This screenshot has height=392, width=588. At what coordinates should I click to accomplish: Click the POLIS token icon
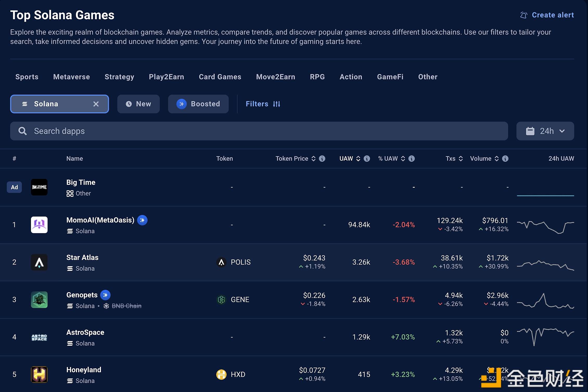(221, 262)
